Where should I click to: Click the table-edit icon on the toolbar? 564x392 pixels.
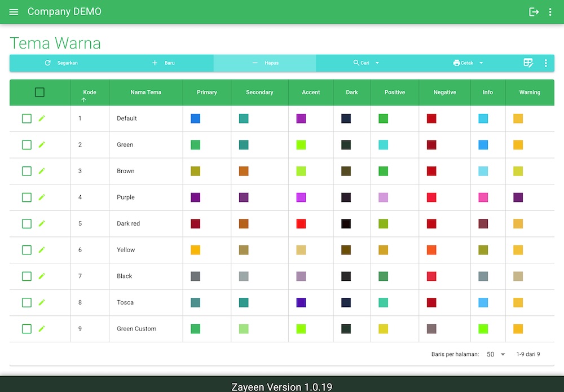pos(528,63)
